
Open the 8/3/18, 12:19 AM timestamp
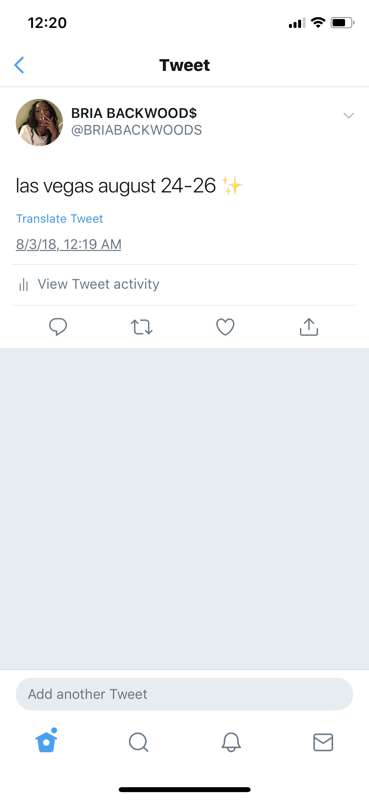pyautogui.click(x=68, y=245)
